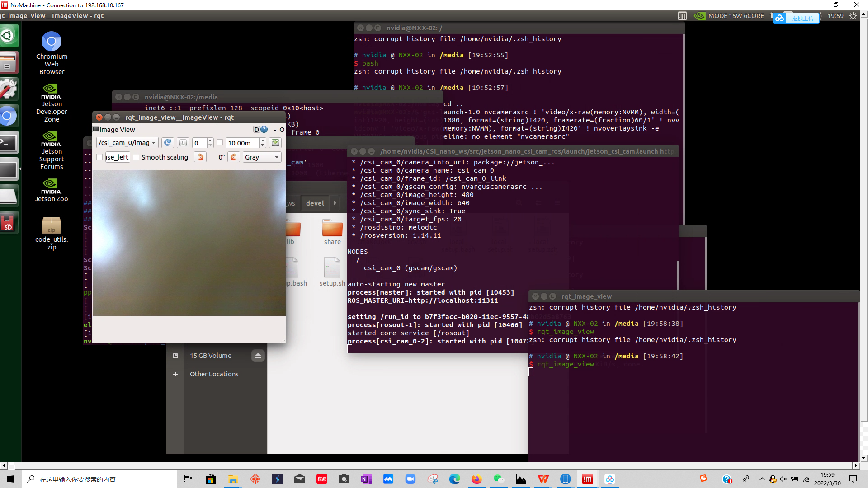
Task: Expand path arrow right of devel
Action: (335, 203)
